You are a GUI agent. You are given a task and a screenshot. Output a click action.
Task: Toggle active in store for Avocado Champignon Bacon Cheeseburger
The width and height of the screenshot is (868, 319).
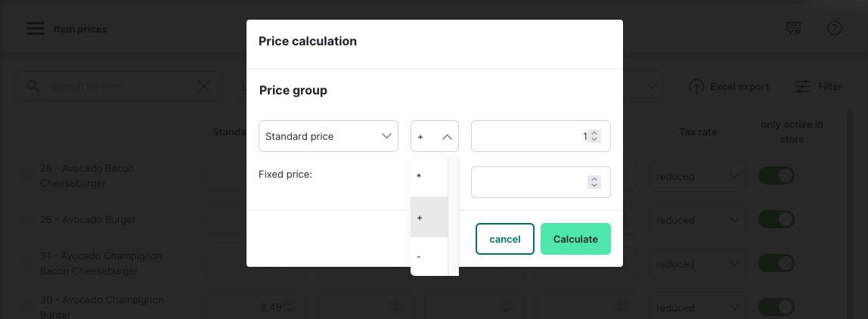(x=777, y=264)
